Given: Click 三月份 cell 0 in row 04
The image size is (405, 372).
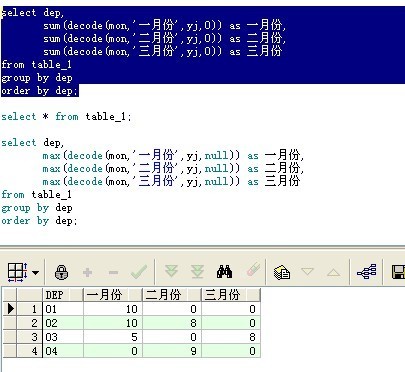Looking at the screenshot, I should coord(231,351).
